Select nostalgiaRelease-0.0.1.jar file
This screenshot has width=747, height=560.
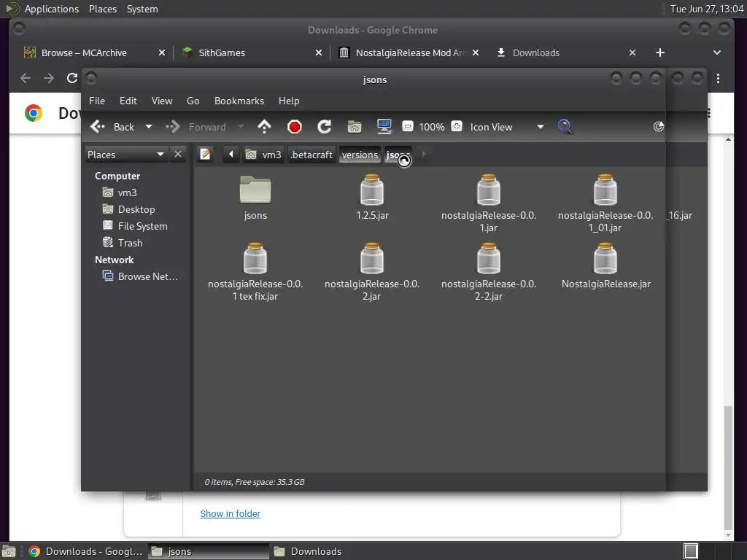coord(489,203)
